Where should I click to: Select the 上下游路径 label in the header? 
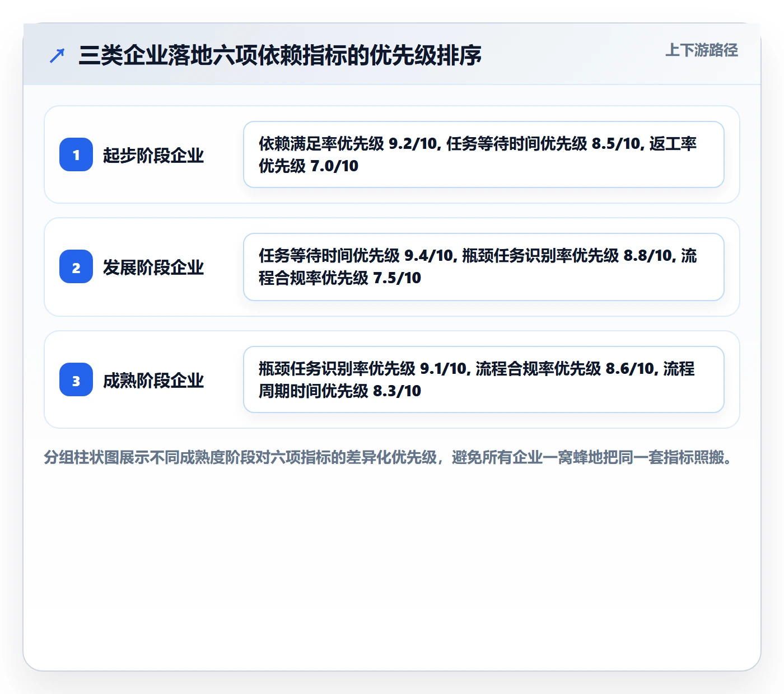(x=702, y=50)
